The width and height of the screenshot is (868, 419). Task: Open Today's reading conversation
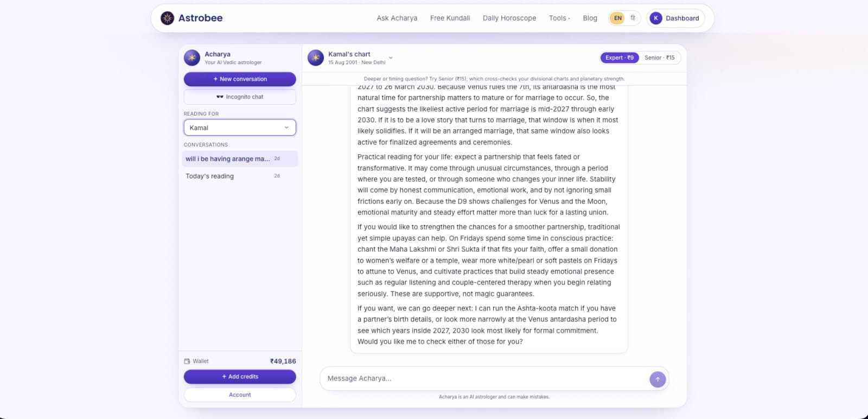(x=240, y=176)
